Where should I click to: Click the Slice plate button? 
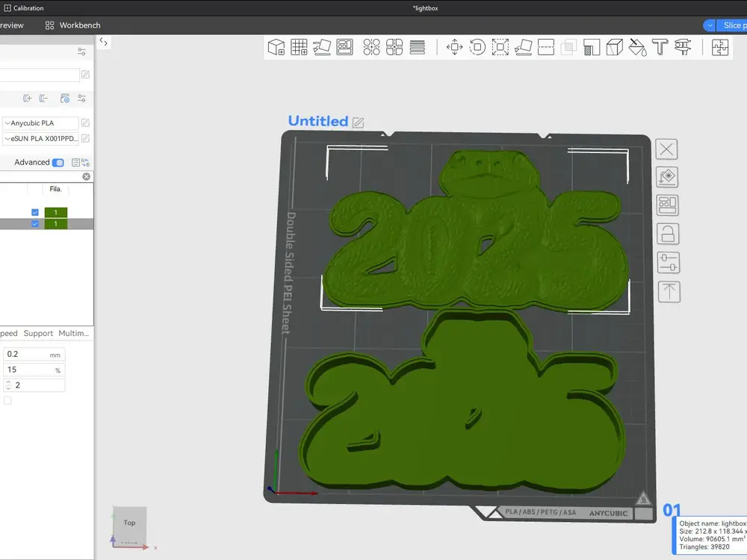coord(732,25)
